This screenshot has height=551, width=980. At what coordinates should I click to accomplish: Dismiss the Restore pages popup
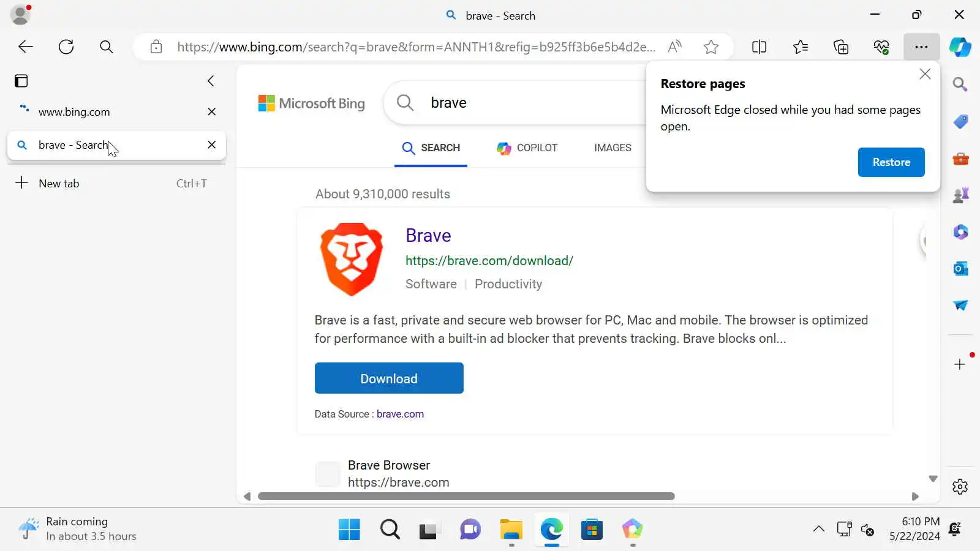click(925, 74)
